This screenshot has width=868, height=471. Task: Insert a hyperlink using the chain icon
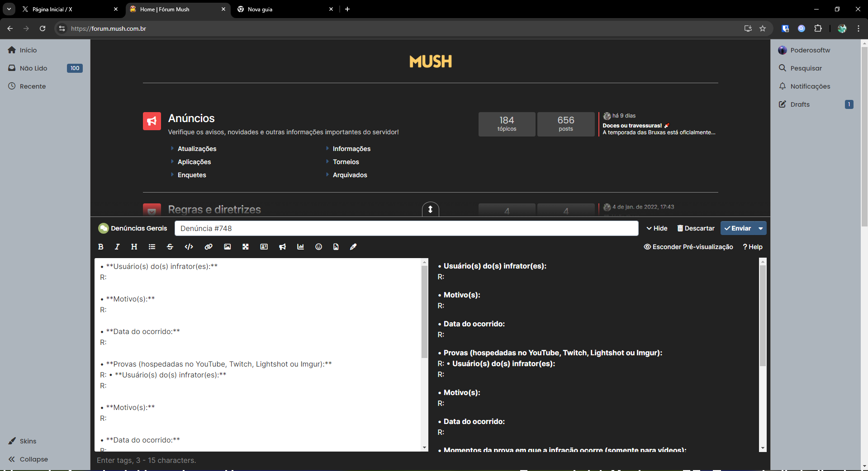(x=209, y=247)
